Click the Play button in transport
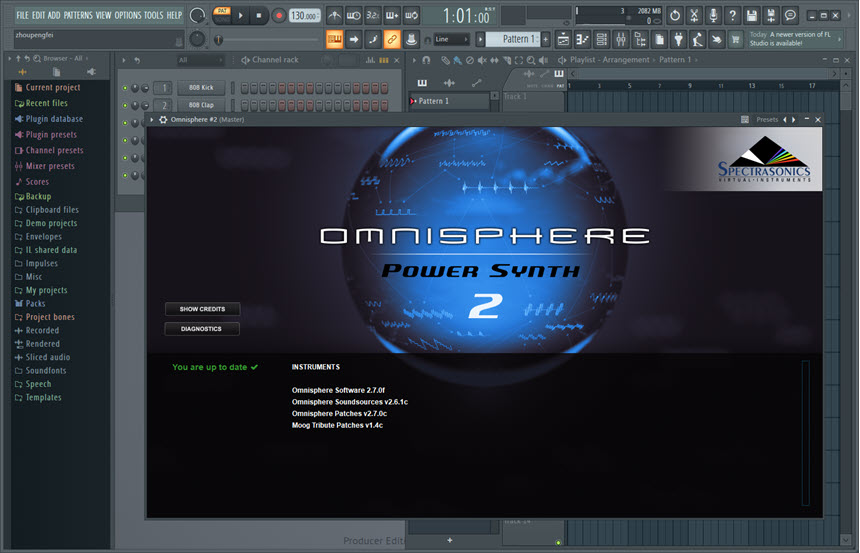This screenshot has height=553, width=860. (x=240, y=15)
